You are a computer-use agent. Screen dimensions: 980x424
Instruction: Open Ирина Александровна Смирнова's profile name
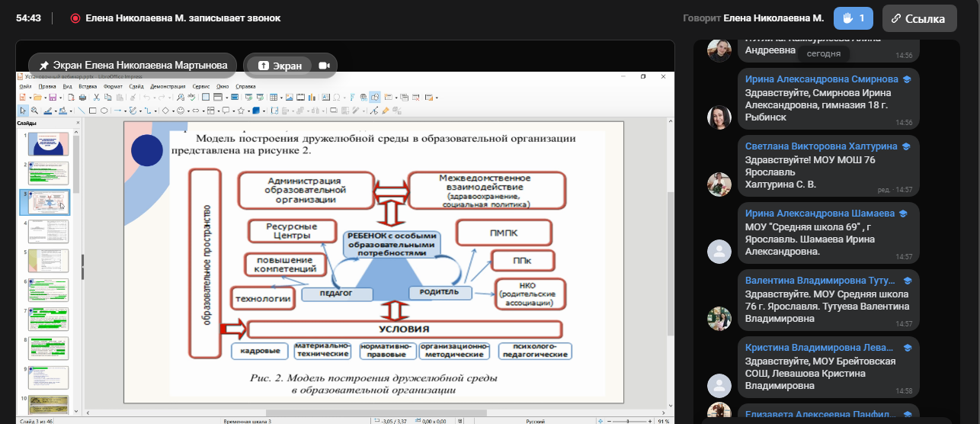coord(821,79)
